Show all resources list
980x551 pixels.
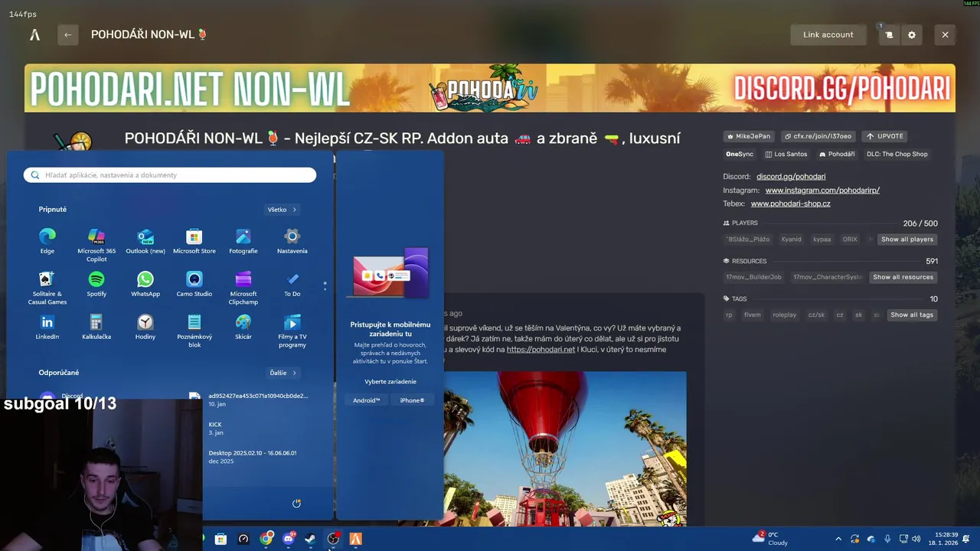(903, 277)
